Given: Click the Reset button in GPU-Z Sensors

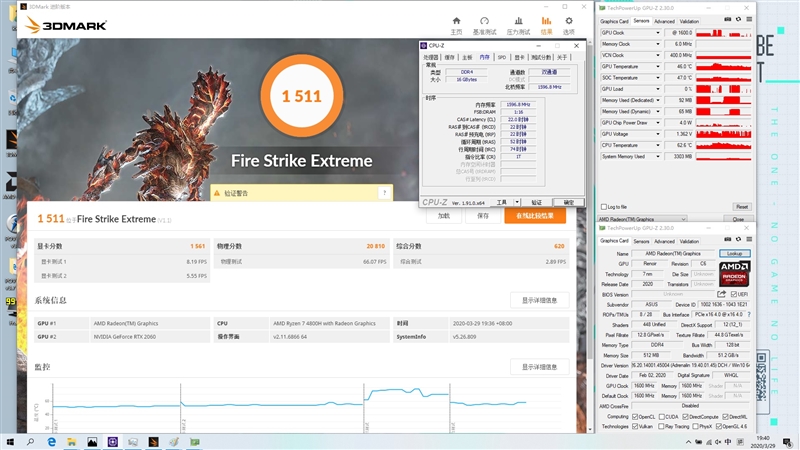Looking at the screenshot, I should coord(741,207).
